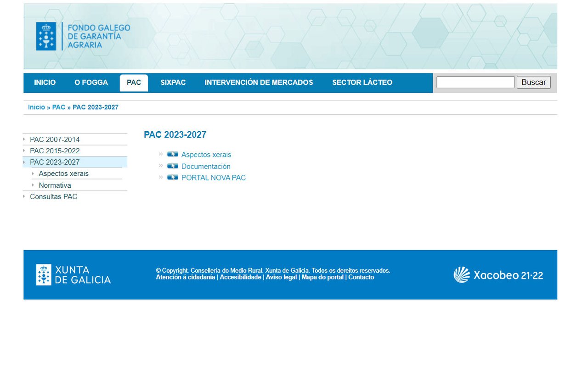
Task: Open PAC 2007-2014 in the sidebar
Action: 55,140
